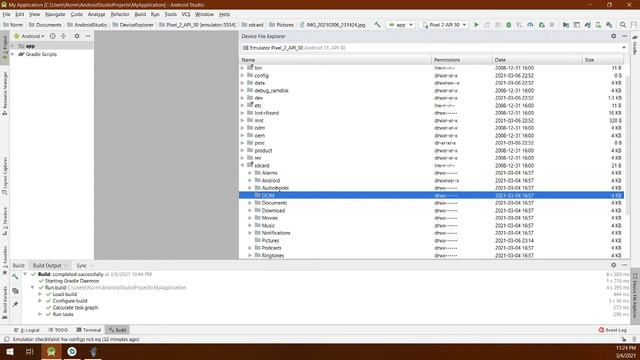Click the Make Project hammer icon
640x360 pixels.
pyautogui.click(x=377, y=25)
